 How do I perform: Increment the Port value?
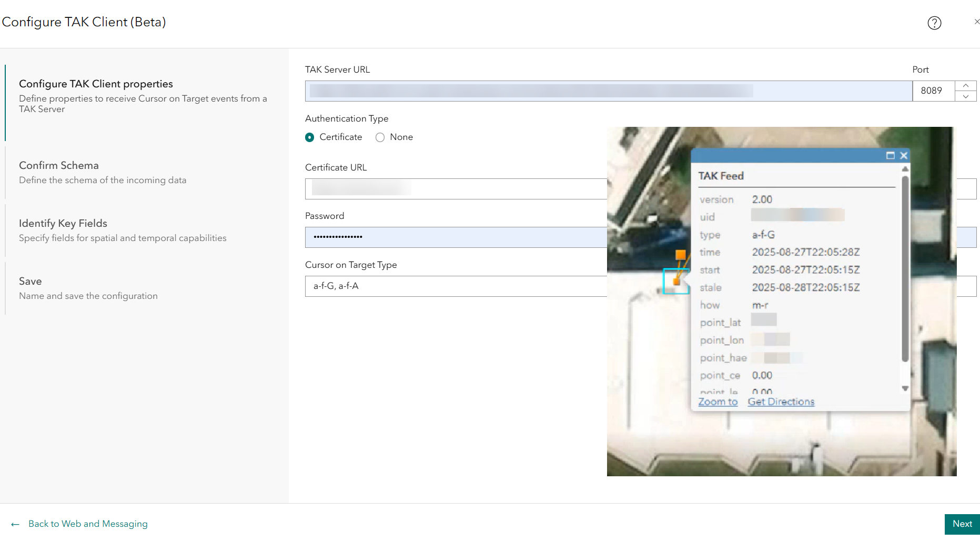click(966, 85)
